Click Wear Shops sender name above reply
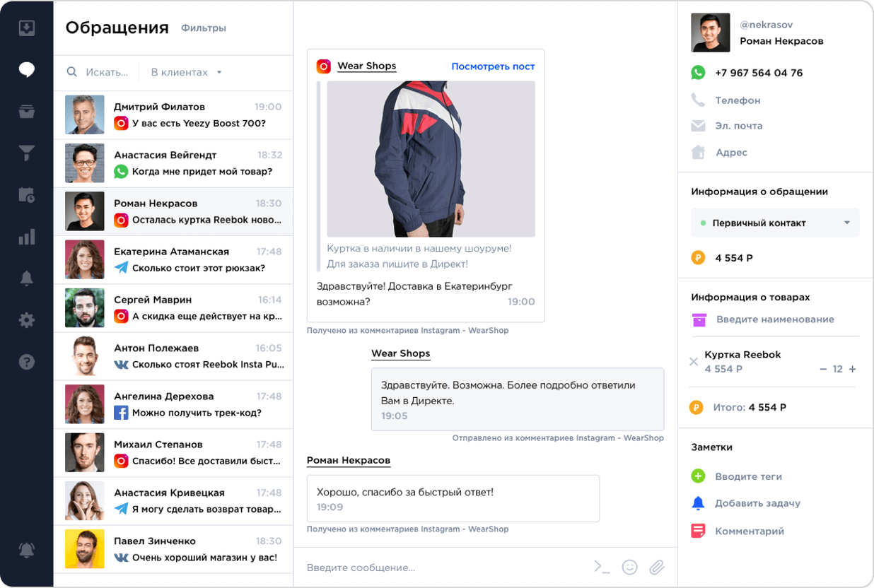This screenshot has height=588, width=874. [x=400, y=353]
